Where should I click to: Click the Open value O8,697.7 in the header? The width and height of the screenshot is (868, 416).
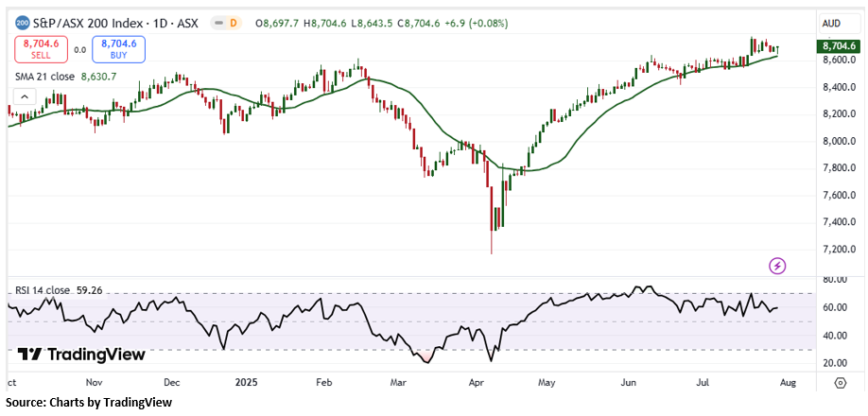click(x=277, y=24)
